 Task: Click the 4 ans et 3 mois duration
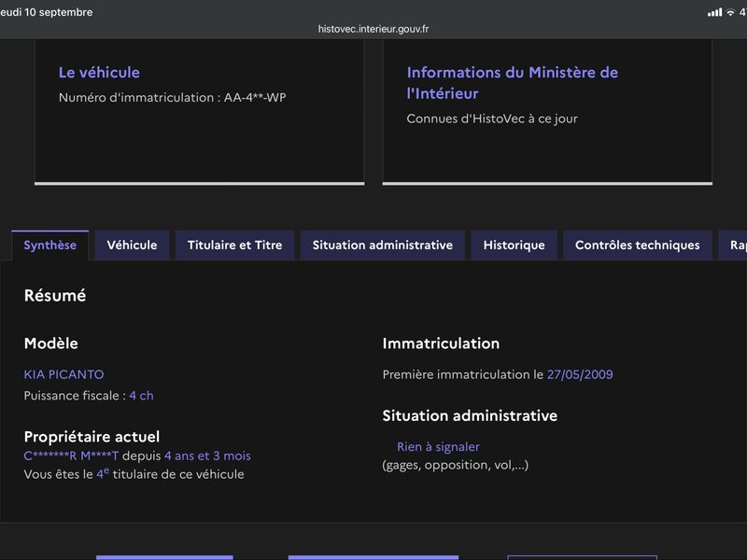pos(207,456)
